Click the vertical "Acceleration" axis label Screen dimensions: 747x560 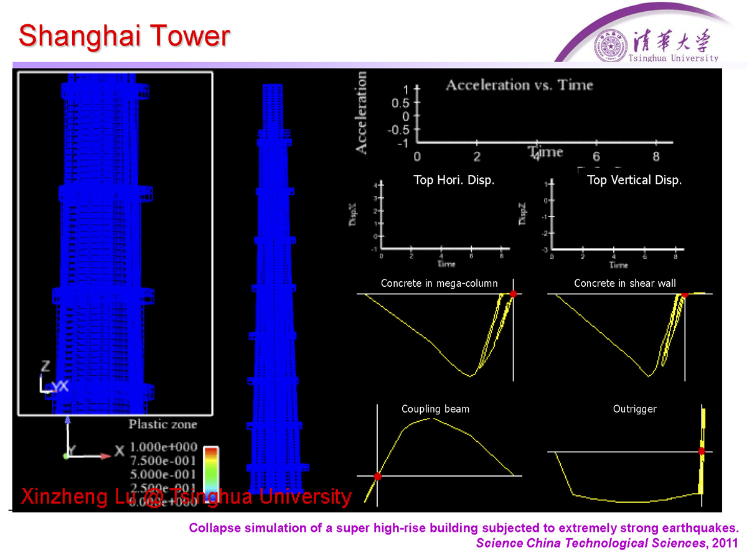coord(360,113)
